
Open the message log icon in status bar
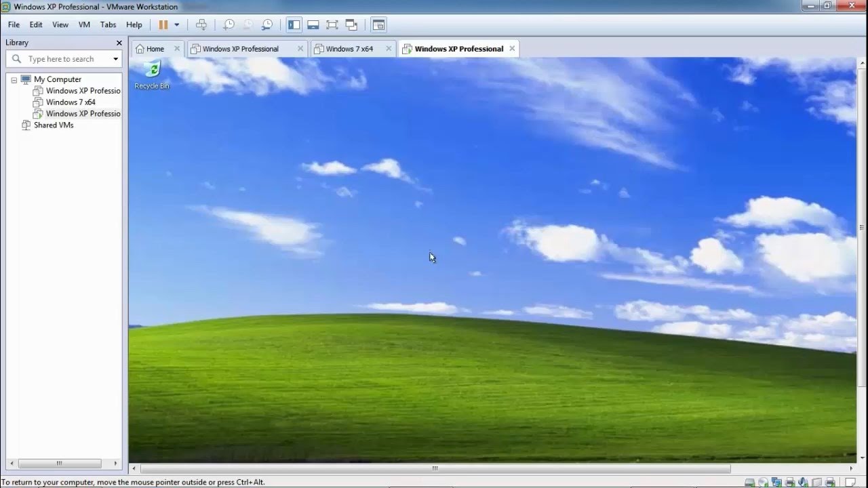point(851,483)
